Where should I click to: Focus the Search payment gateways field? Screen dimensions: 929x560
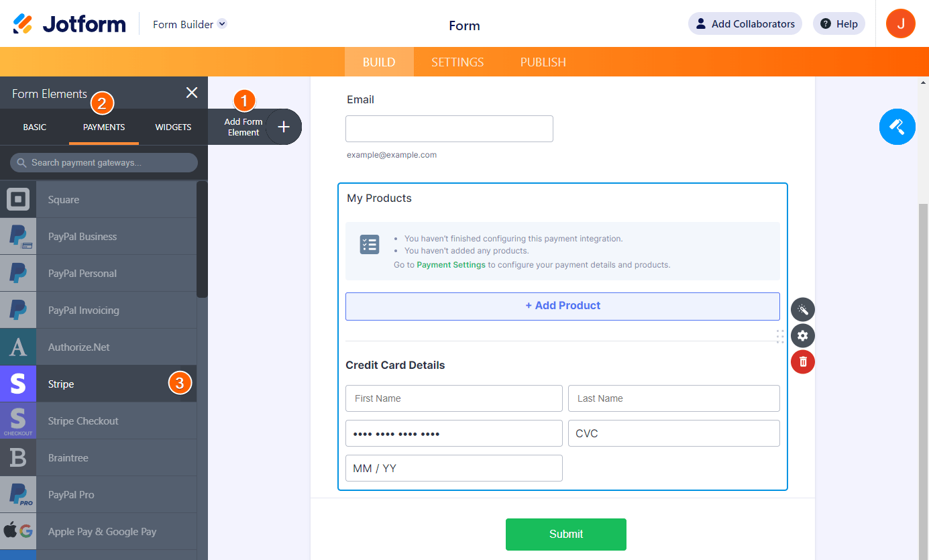point(104,163)
